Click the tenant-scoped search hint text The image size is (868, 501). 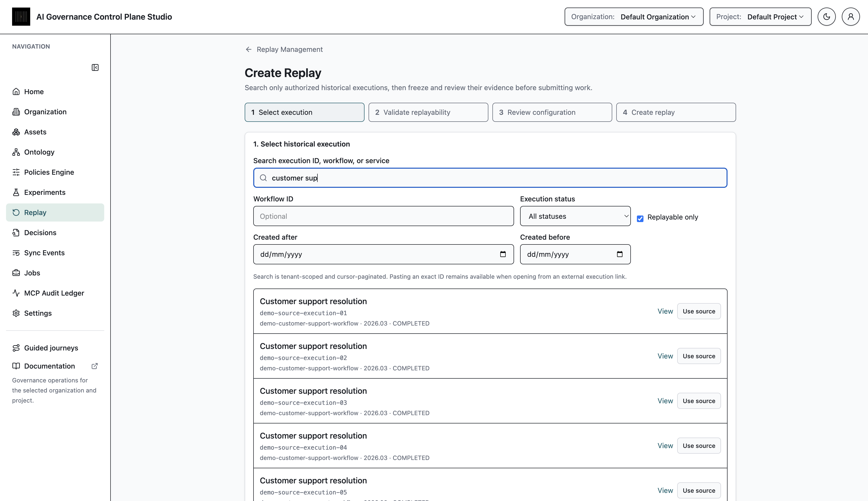(x=440, y=277)
